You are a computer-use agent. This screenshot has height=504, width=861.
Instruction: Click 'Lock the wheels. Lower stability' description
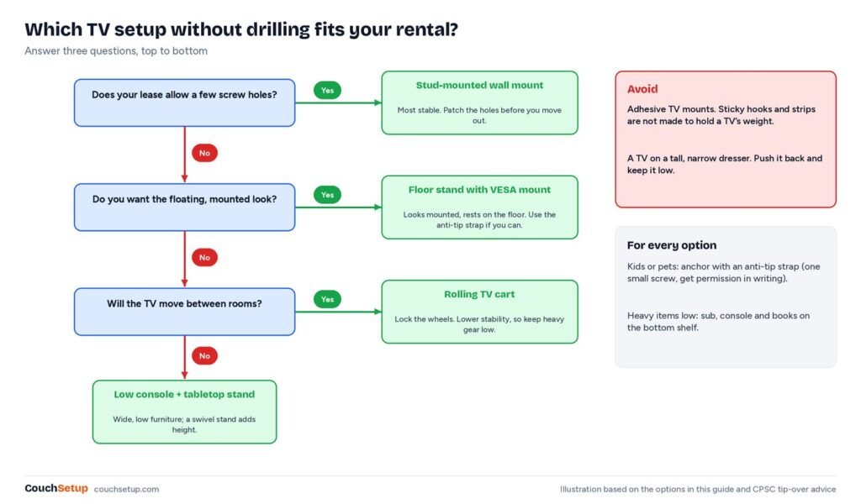[479, 324]
